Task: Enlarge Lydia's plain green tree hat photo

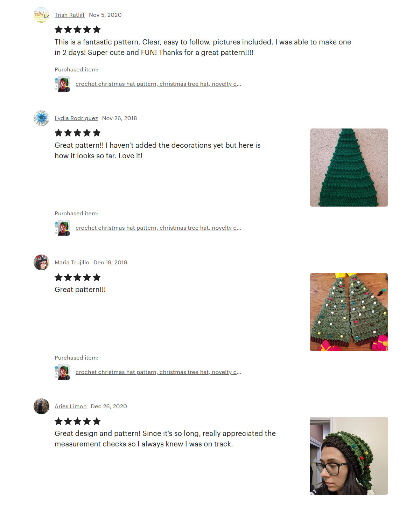Action: click(349, 167)
